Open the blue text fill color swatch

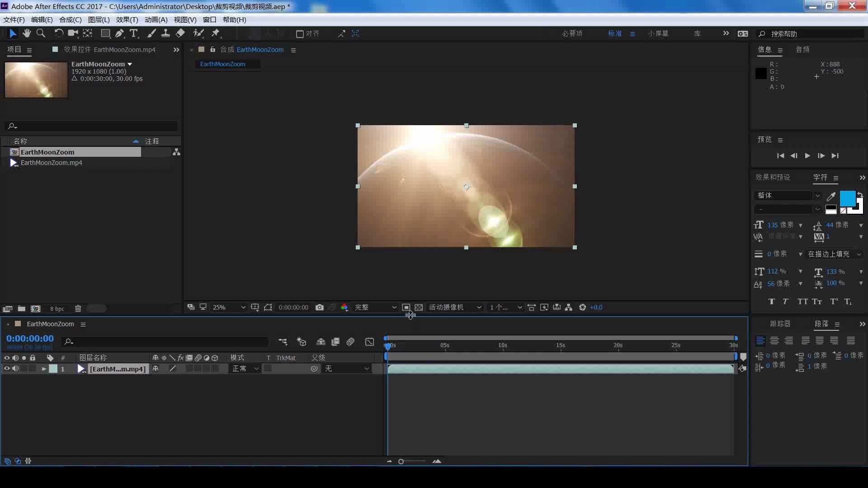[x=847, y=198]
